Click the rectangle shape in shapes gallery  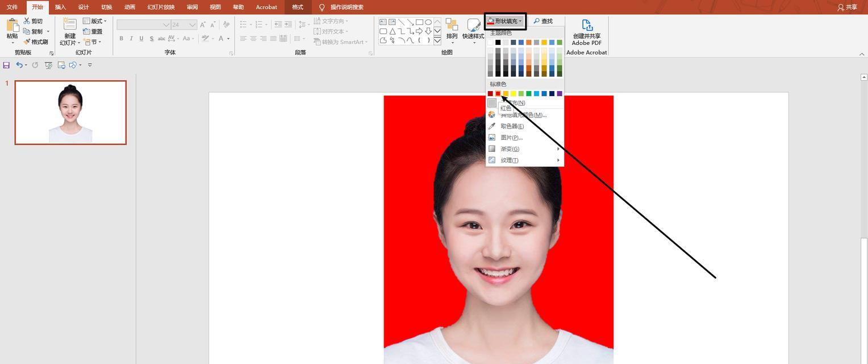coord(419,22)
